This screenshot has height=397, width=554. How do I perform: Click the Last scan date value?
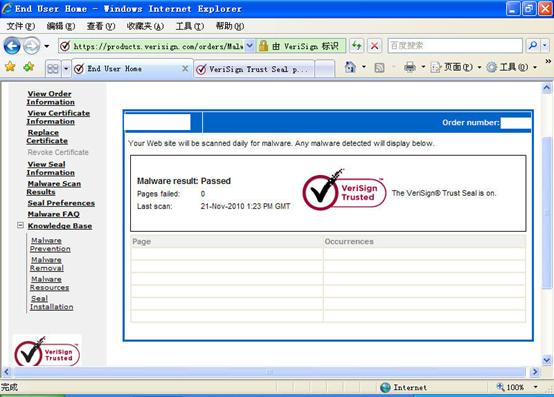pos(245,206)
